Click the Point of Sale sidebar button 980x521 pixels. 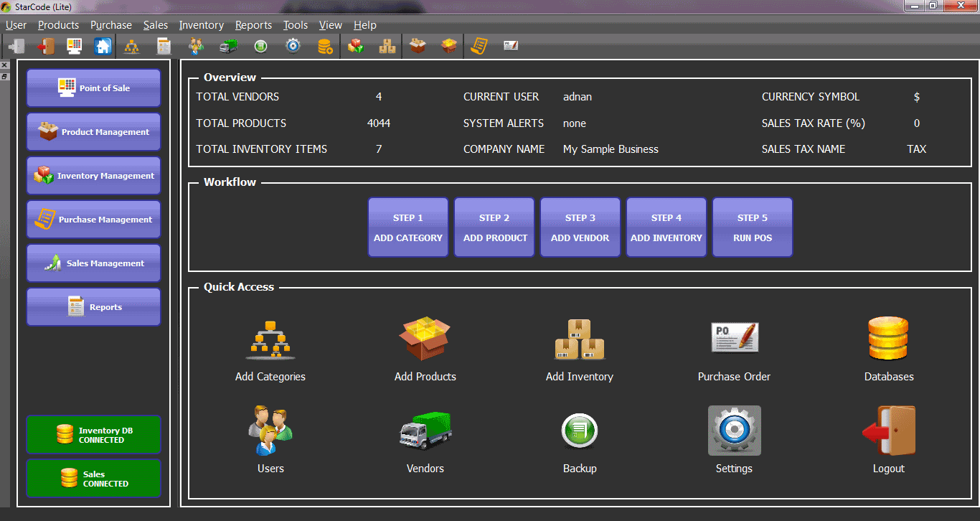pyautogui.click(x=94, y=88)
